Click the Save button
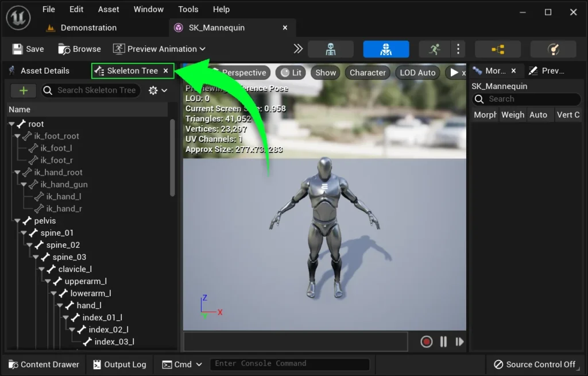 28,49
